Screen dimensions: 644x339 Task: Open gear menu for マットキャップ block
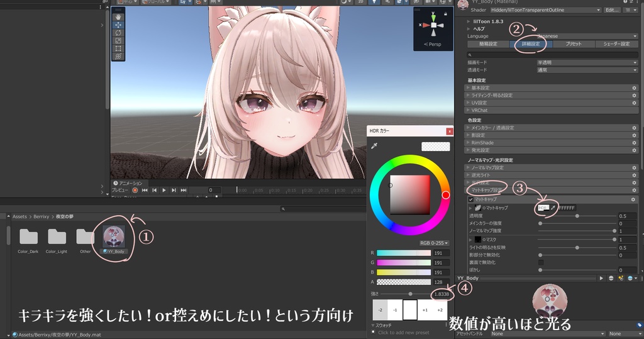tap(633, 199)
